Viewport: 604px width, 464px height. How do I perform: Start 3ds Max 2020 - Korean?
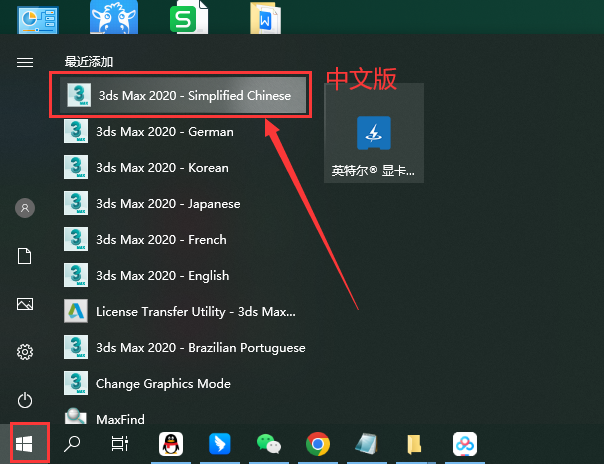click(x=162, y=168)
